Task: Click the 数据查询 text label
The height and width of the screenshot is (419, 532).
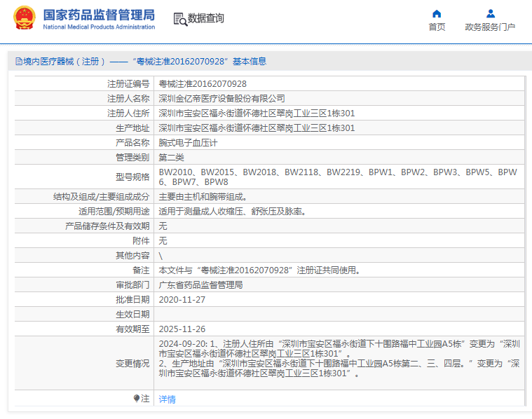Action: click(206, 18)
